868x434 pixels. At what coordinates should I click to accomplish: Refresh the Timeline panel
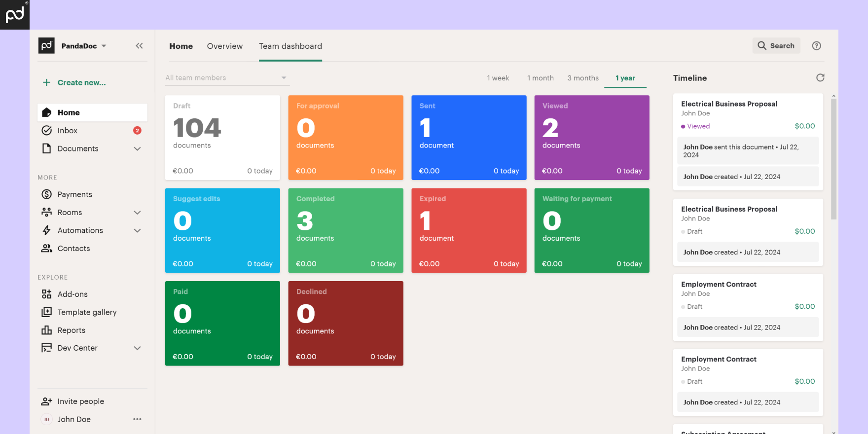click(x=820, y=78)
